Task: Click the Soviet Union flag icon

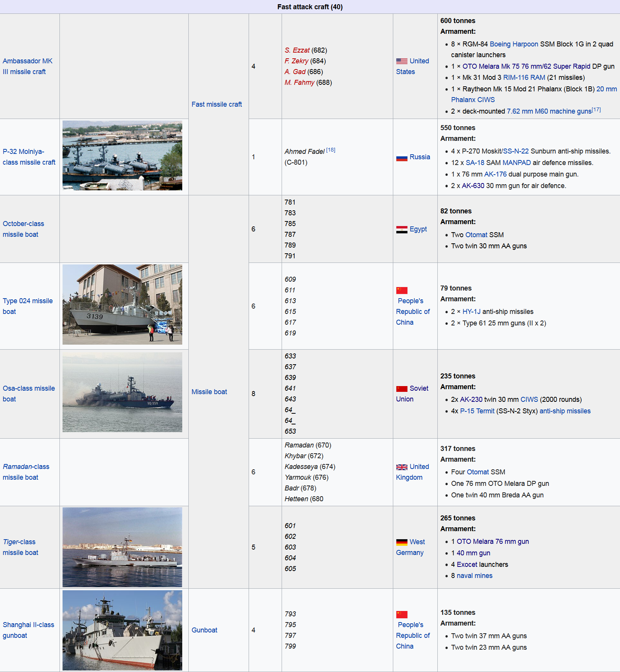Action: [402, 389]
